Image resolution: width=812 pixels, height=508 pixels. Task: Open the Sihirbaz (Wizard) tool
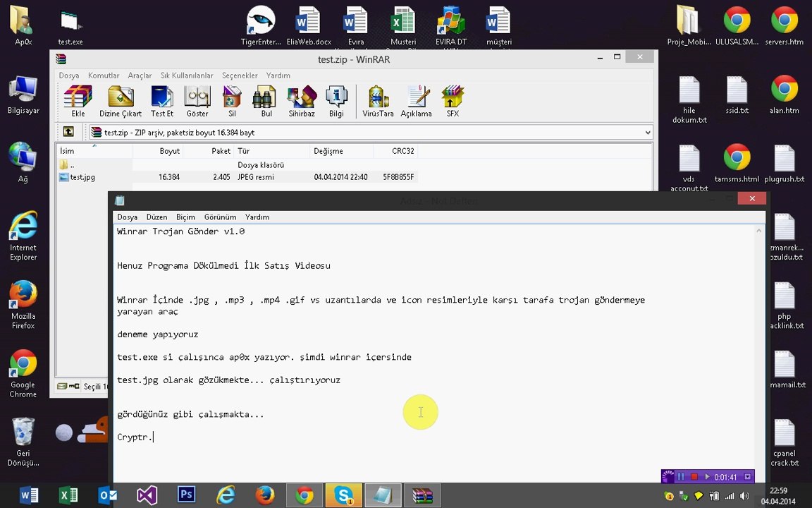pyautogui.click(x=302, y=101)
